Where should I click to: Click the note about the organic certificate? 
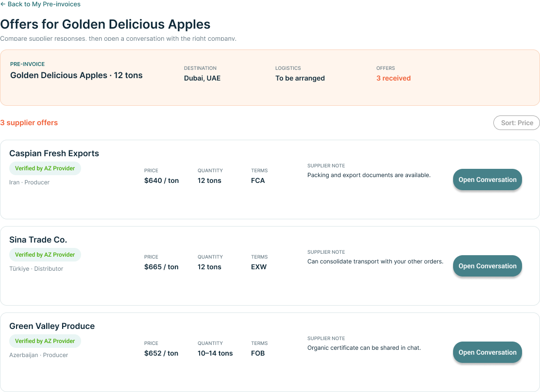coord(364,348)
